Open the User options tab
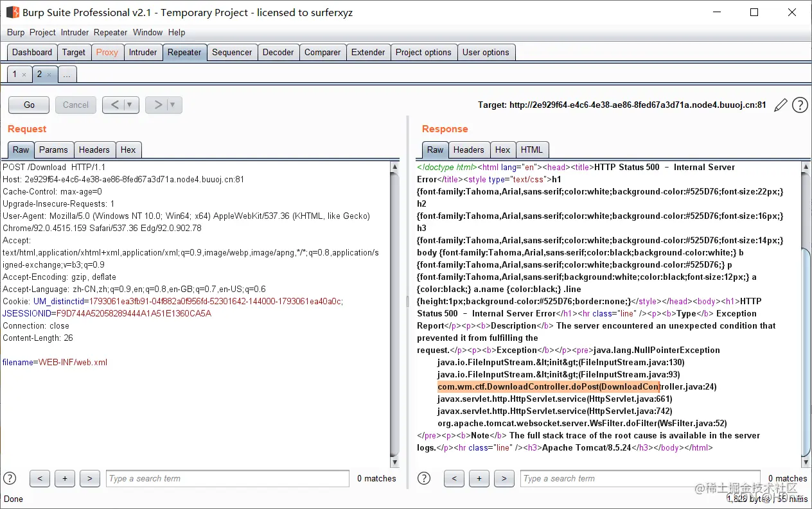 tap(486, 53)
